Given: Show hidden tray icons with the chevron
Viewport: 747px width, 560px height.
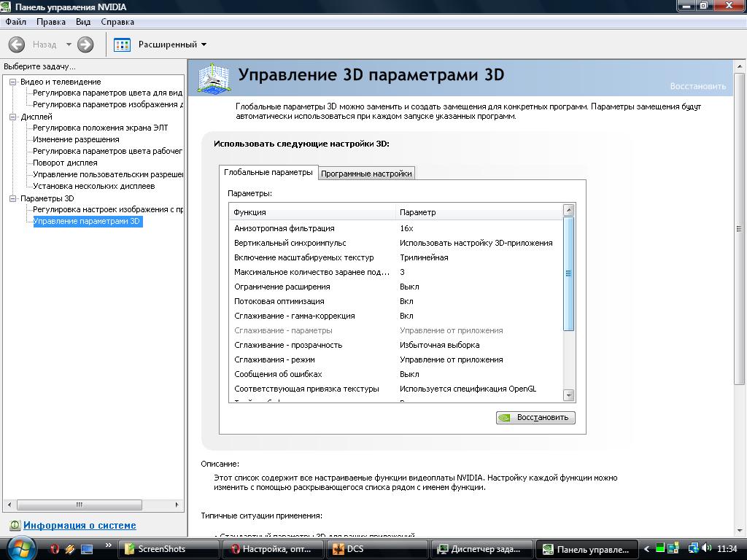Looking at the screenshot, I should [646, 549].
